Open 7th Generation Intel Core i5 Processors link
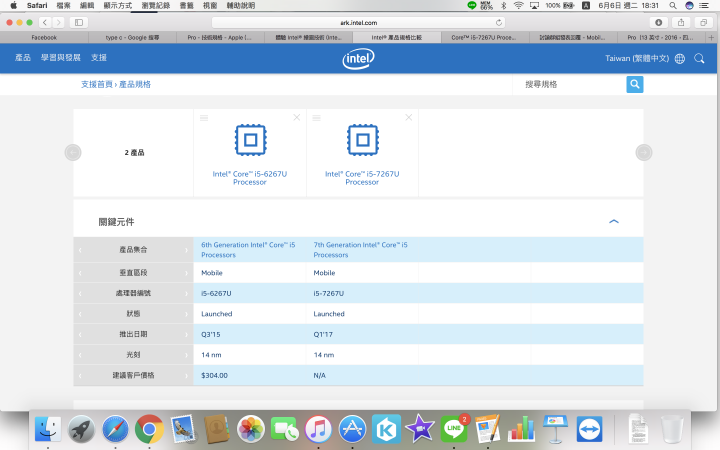 (x=360, y=250)
